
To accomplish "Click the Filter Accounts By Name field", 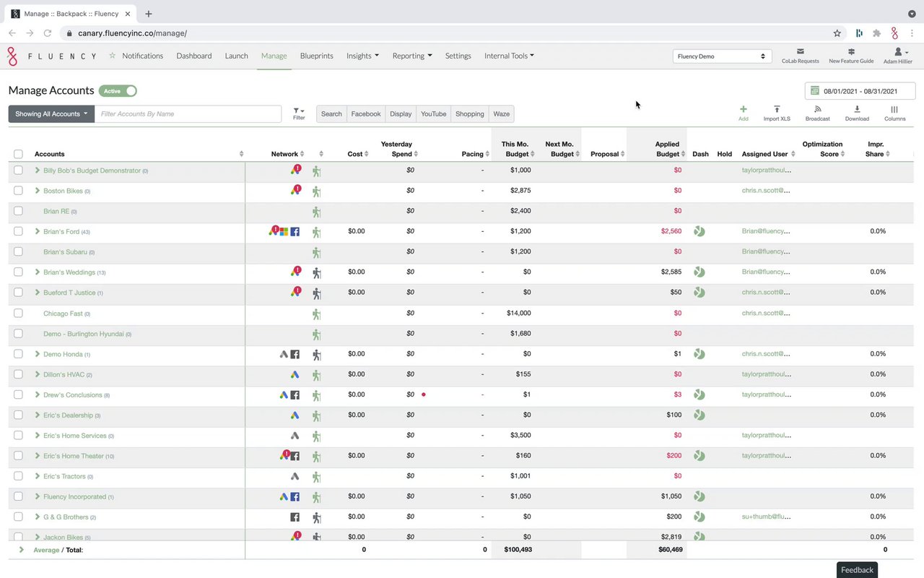I will pos(188,114).
